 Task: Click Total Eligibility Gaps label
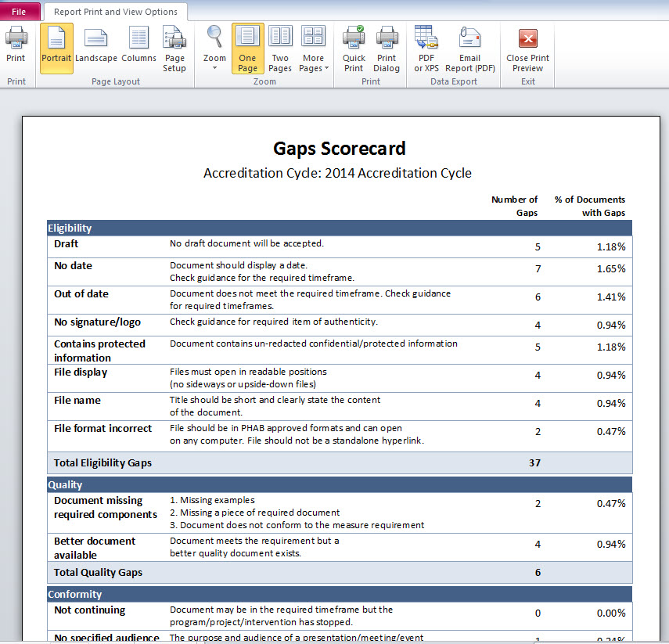coord(103,463)
